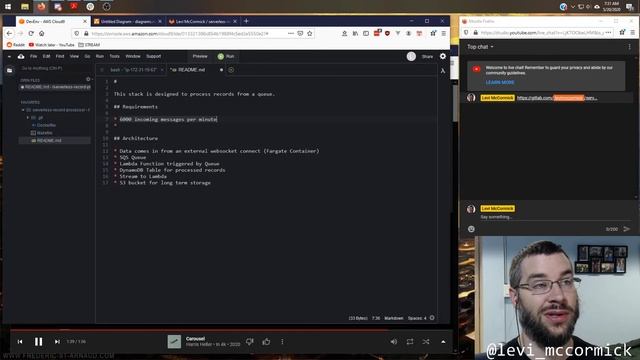
Task: Skip to next track in music player
Action: [57, 342]
